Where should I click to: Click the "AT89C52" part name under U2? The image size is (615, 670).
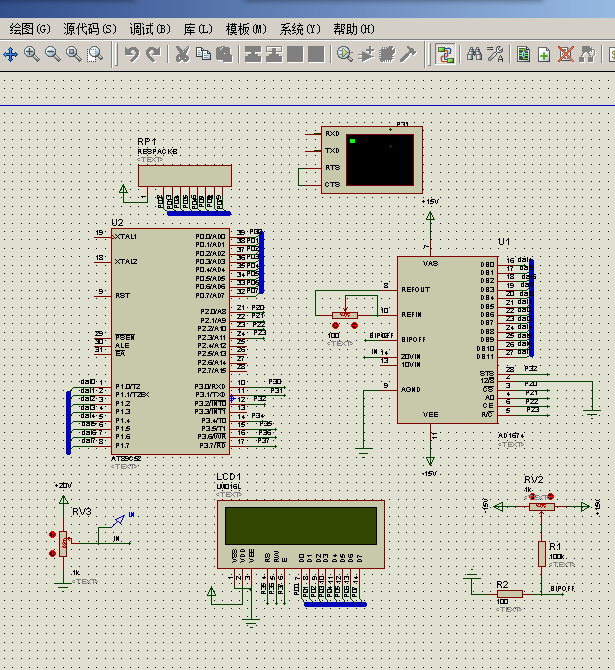tap(126, 459)
